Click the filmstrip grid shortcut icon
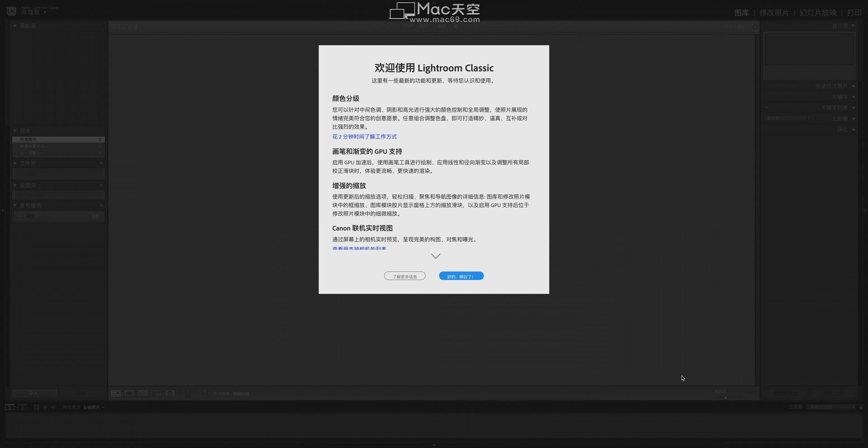 (x=37, y=407)
